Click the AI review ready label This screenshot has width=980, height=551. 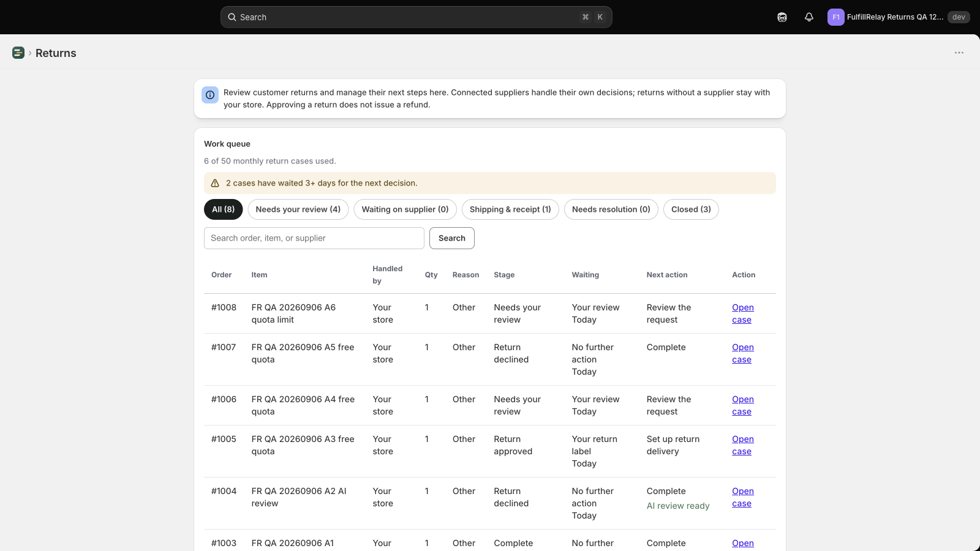pos(678,506)
